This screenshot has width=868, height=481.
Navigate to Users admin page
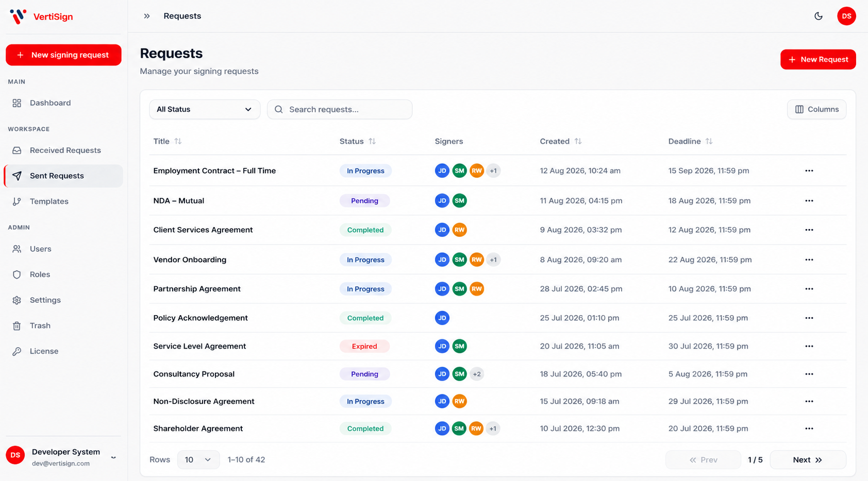point(63,249)
